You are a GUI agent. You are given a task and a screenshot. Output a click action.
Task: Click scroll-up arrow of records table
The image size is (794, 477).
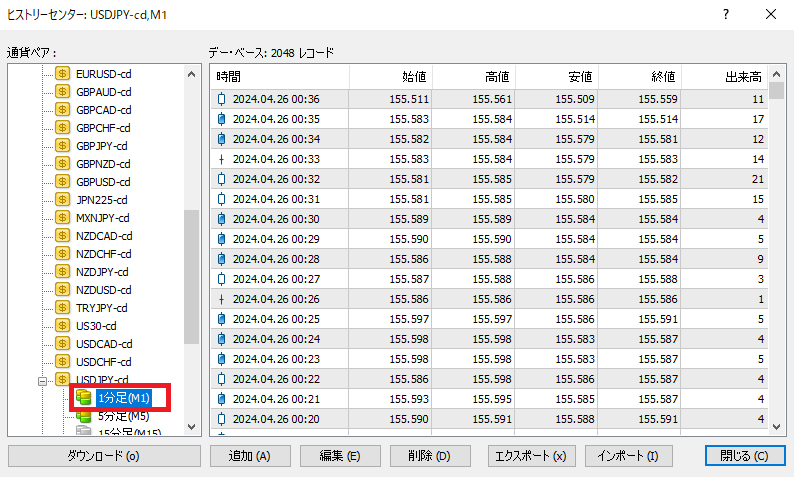coord(777,74)
